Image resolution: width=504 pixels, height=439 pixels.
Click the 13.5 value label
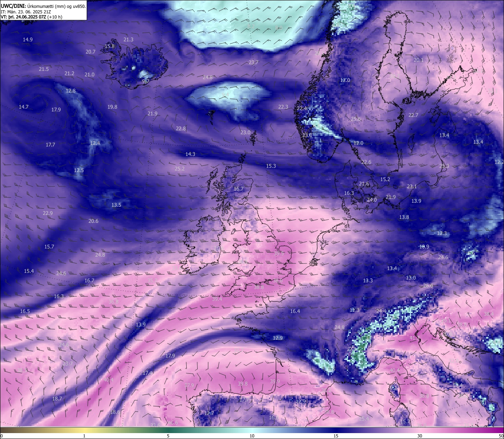coord(116,205)
